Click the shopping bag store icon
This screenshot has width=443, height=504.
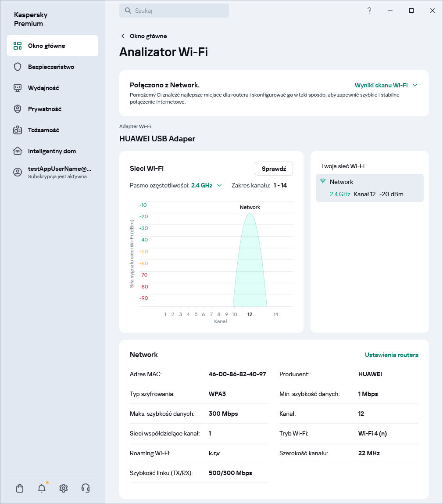point(20,488)
